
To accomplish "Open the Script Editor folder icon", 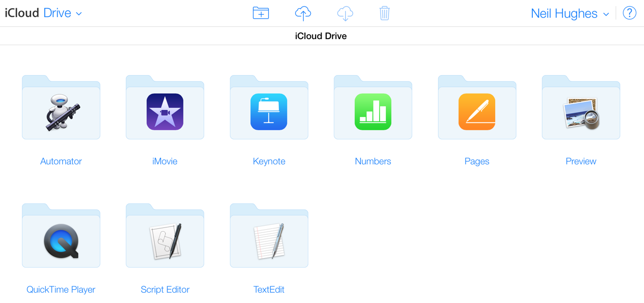I will (165, 236).
